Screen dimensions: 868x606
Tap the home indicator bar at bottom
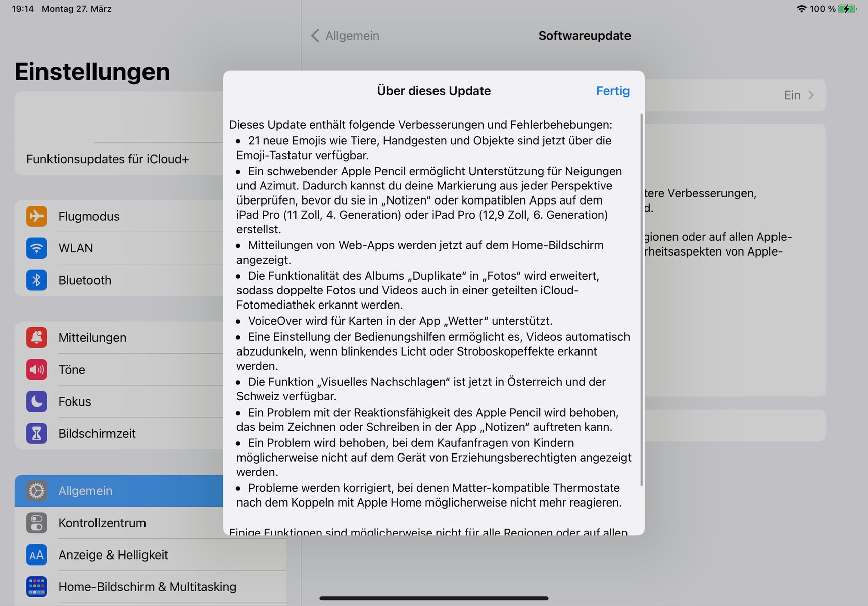[x=434, y=598]
